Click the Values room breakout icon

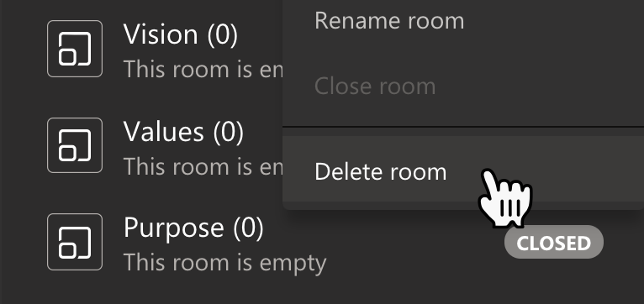(x=75, y=145)
